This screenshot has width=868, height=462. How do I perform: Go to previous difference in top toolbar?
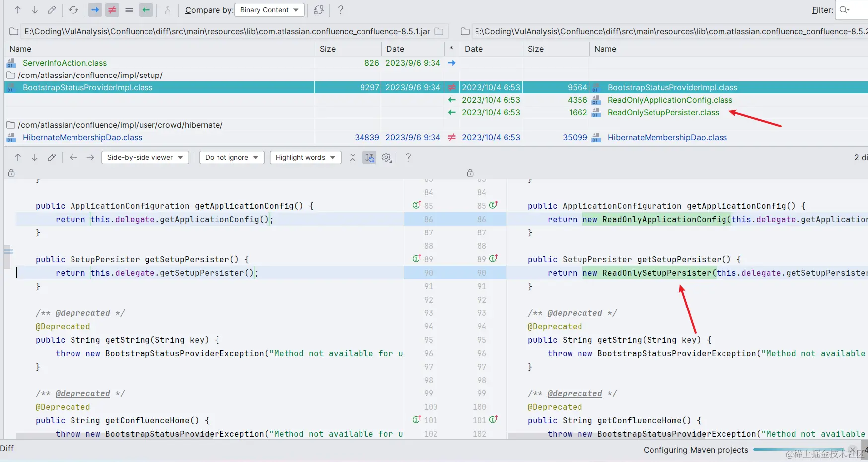(x=18, y=10)
